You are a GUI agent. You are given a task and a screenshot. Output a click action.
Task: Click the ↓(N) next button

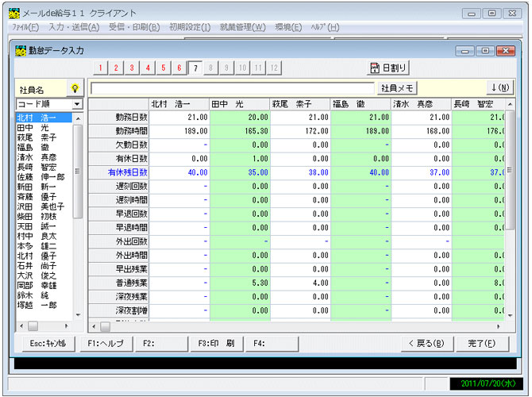point(500,88)
